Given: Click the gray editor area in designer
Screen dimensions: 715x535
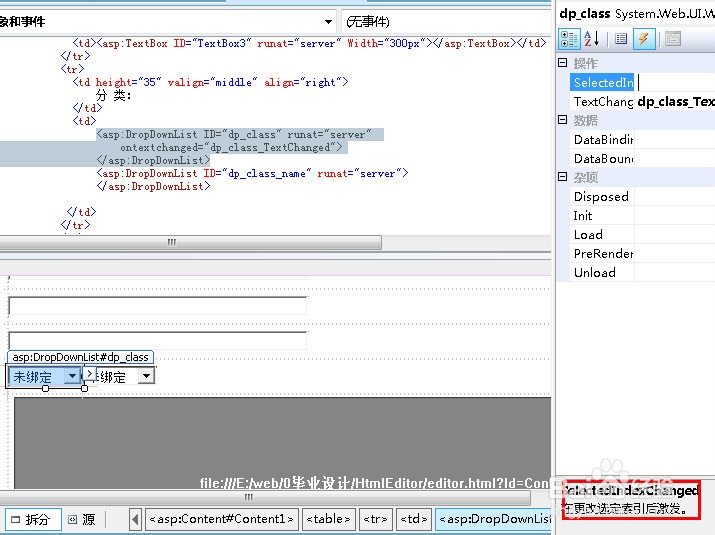Looking at the screenshot, I should (283, 442).
